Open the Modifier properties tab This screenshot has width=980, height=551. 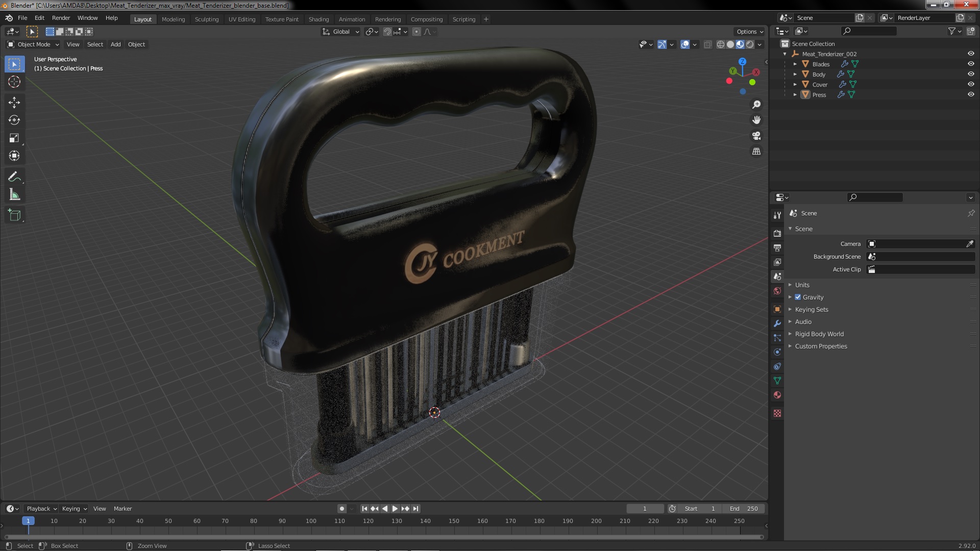pyautogui.click(x=777, y=323)
